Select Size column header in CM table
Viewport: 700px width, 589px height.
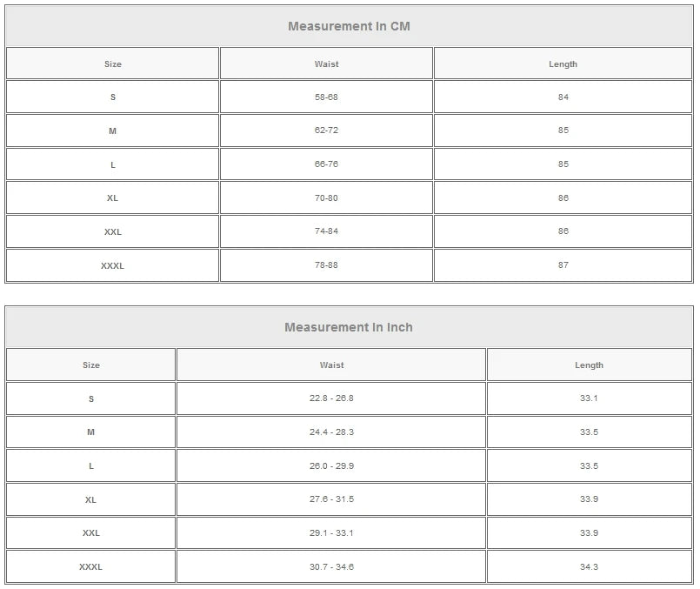click(113, 64)
